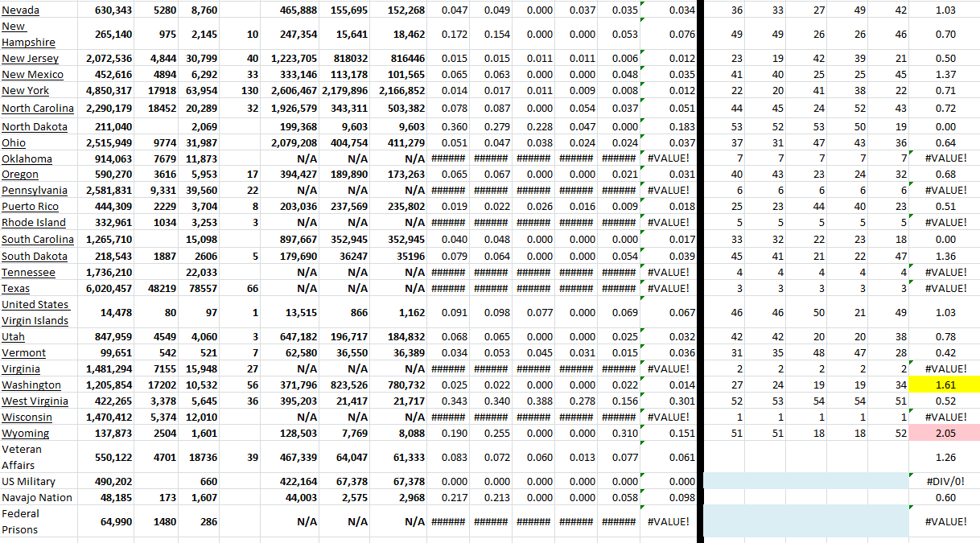
Task: Open the Nevada state link
Action: click(20, 10)
